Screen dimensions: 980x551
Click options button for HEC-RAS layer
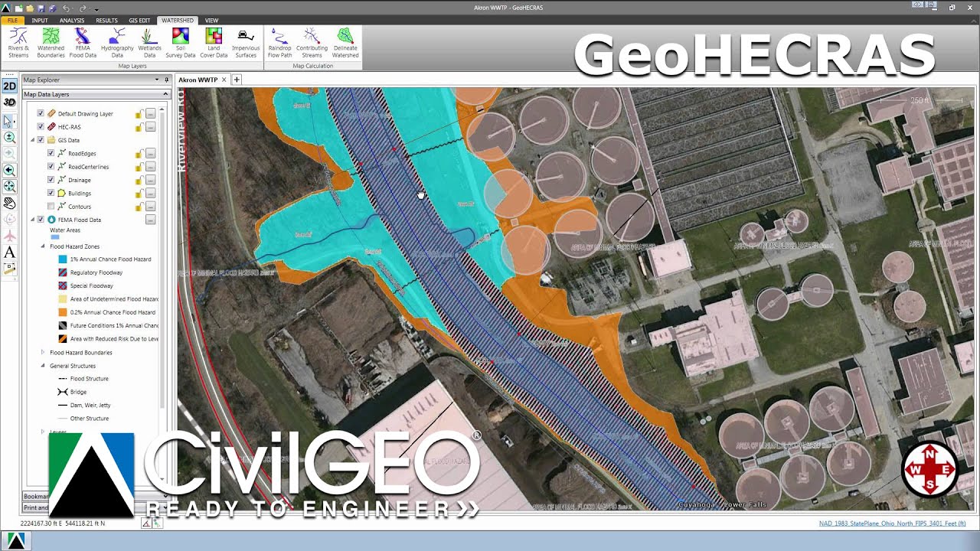[x=151, y=126]
